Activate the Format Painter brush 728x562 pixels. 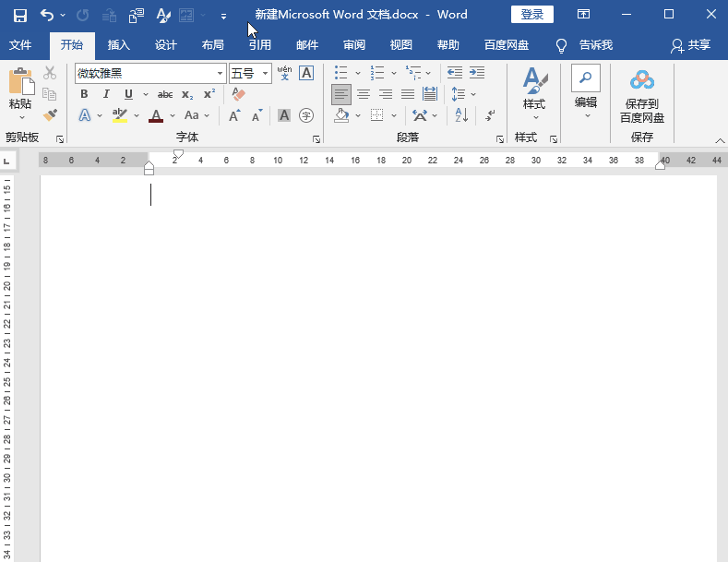point(50,114)
